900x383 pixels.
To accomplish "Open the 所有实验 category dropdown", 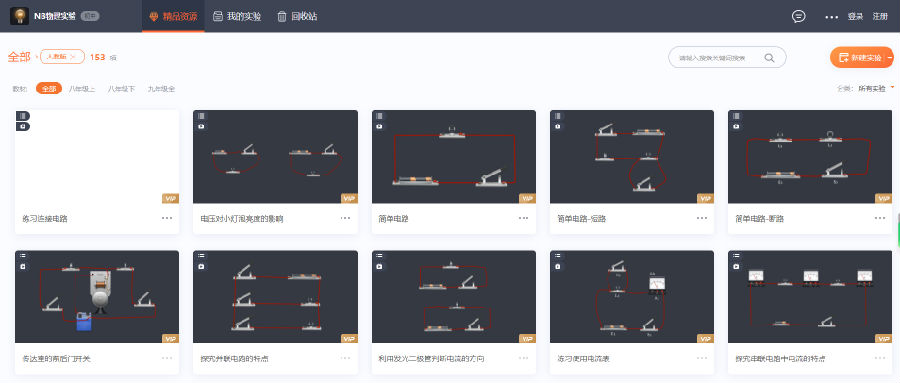I will (x=876, y=88).
